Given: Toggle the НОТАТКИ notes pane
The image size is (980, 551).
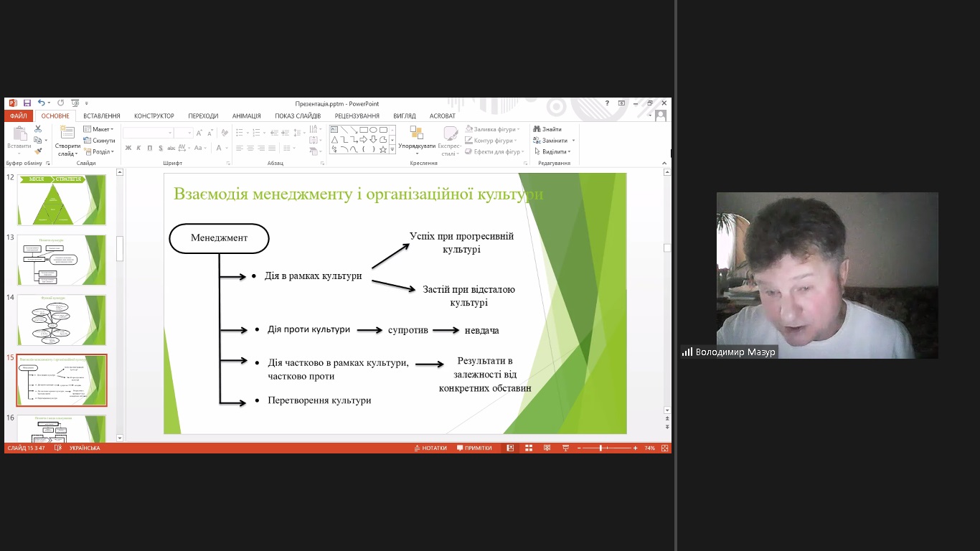Looking at the screenshot, I should point(430,448).
